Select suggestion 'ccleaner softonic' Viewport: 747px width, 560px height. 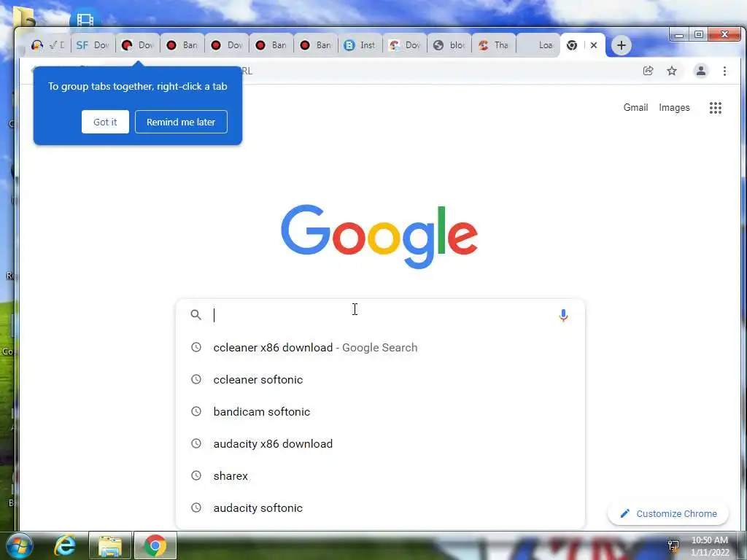(x=380, y=379)
